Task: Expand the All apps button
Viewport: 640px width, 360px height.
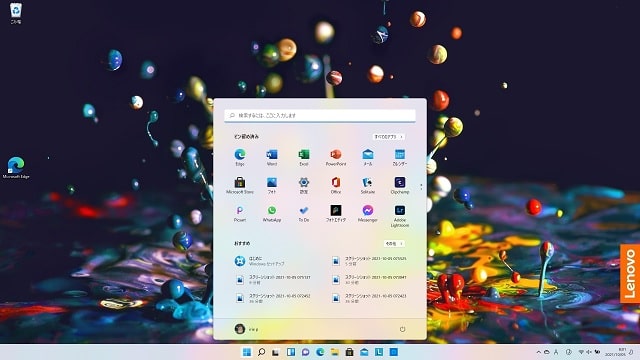Action: click(389, 137)
